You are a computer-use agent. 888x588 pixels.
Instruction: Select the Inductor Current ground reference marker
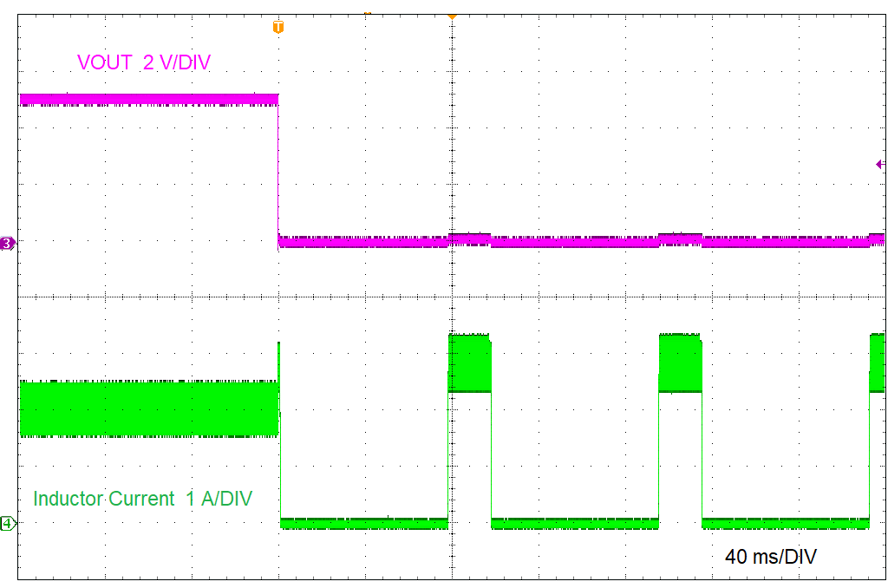click(x=6, y=524)
